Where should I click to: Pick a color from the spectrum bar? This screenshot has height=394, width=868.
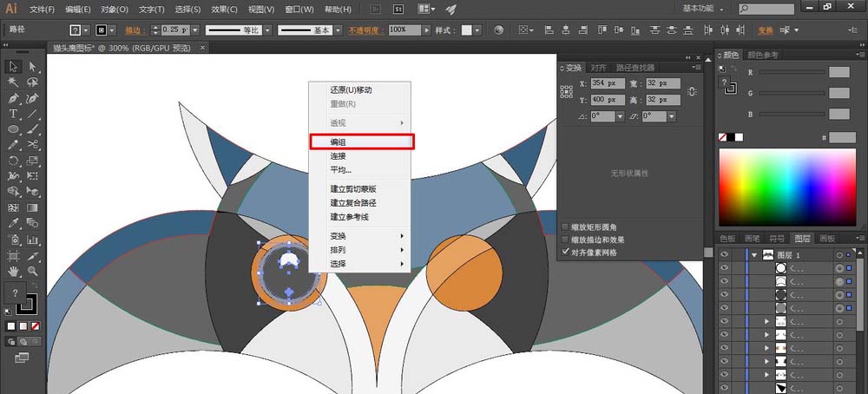pyautogui.click(x=787, y=187)
